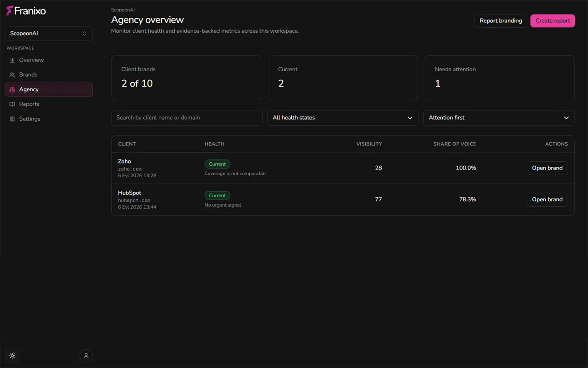Select Agency in the sidebar
The width and height of the screenshot is (588, 368).
point(49,90)
